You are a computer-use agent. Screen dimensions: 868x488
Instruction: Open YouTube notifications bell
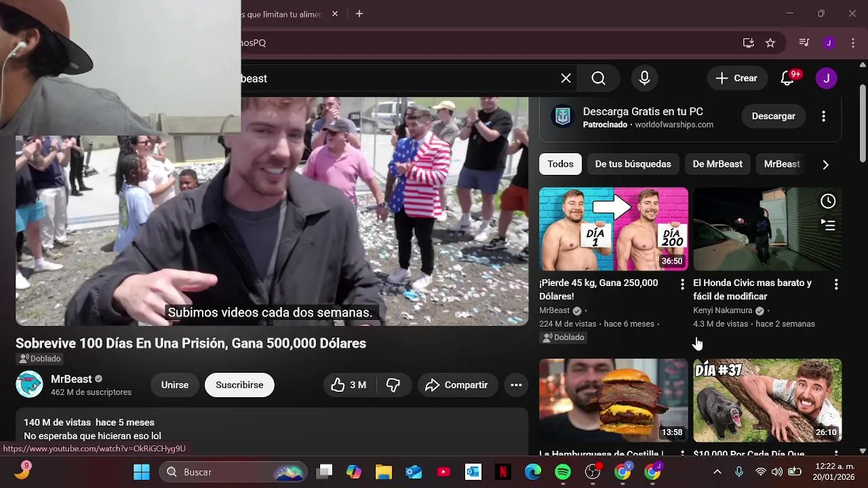pyautogui.click(x=787, y=78)
